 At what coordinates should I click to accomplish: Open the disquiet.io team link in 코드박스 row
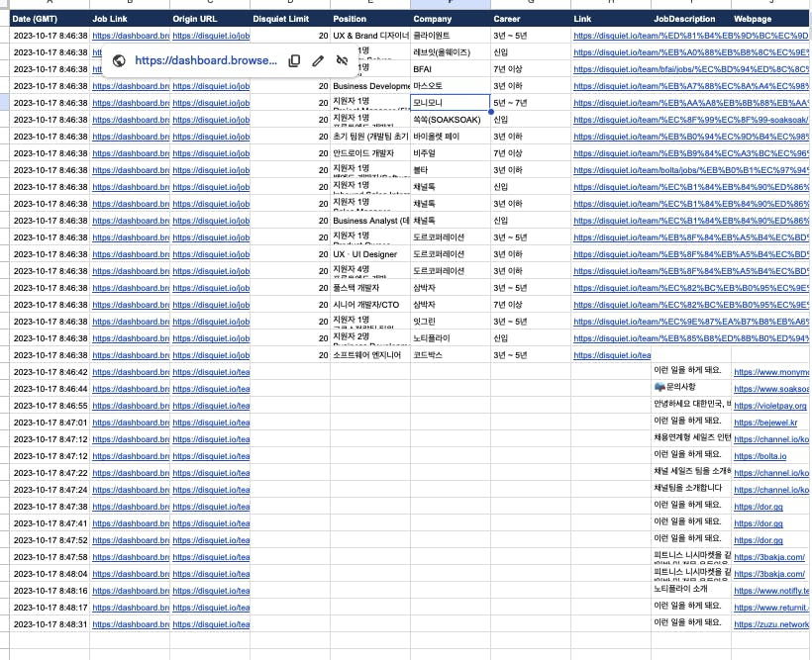[x=612, y=355]
